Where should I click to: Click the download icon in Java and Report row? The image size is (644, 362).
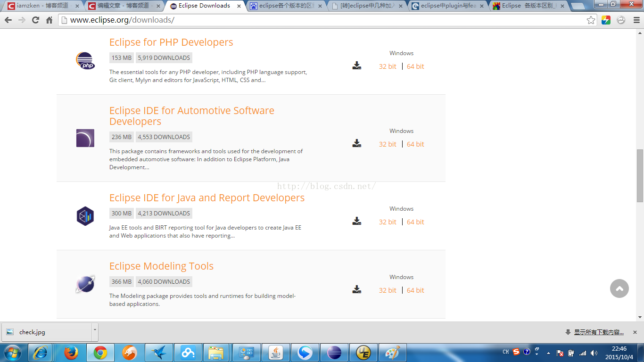[357, 221]
